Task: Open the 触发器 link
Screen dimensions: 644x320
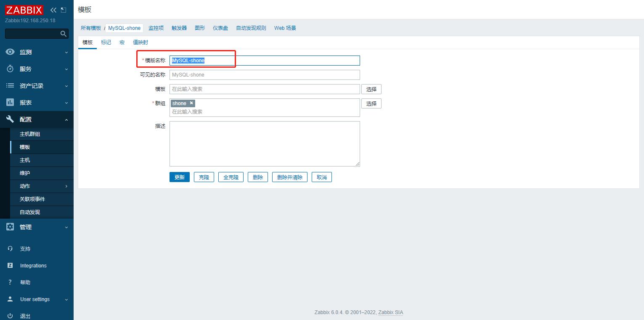Action: [x=179, y=28]
